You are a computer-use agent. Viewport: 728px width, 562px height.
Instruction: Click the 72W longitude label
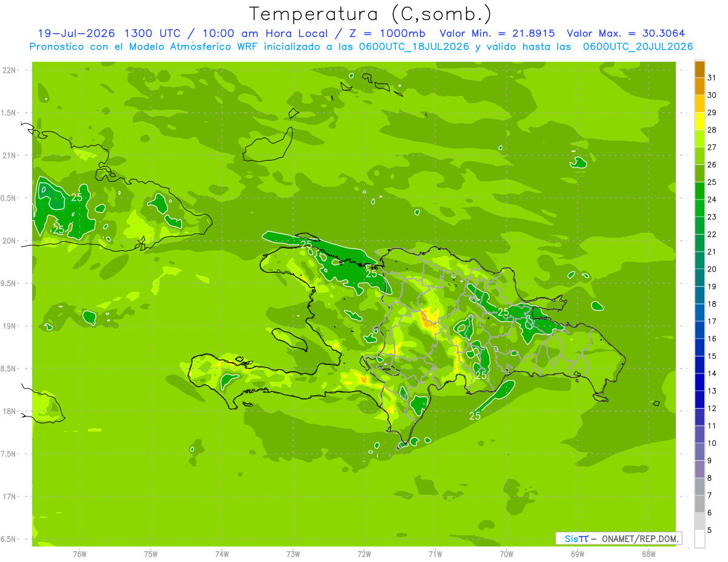365,554
